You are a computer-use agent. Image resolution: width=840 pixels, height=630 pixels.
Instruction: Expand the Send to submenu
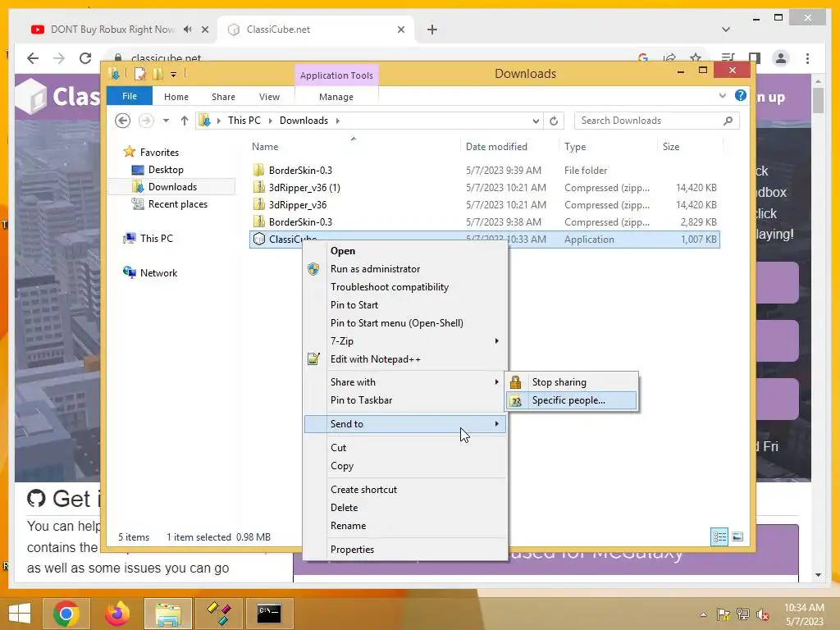[x=405, y=424]
